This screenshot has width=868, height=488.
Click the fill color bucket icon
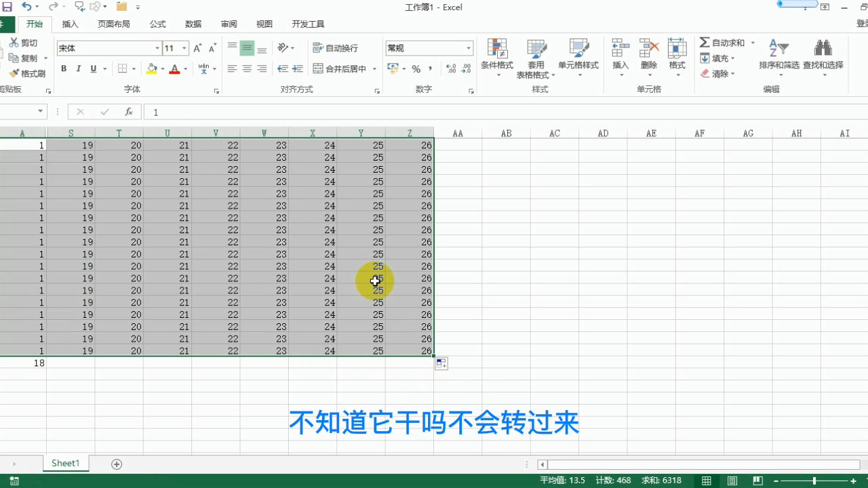click(151, 68)
